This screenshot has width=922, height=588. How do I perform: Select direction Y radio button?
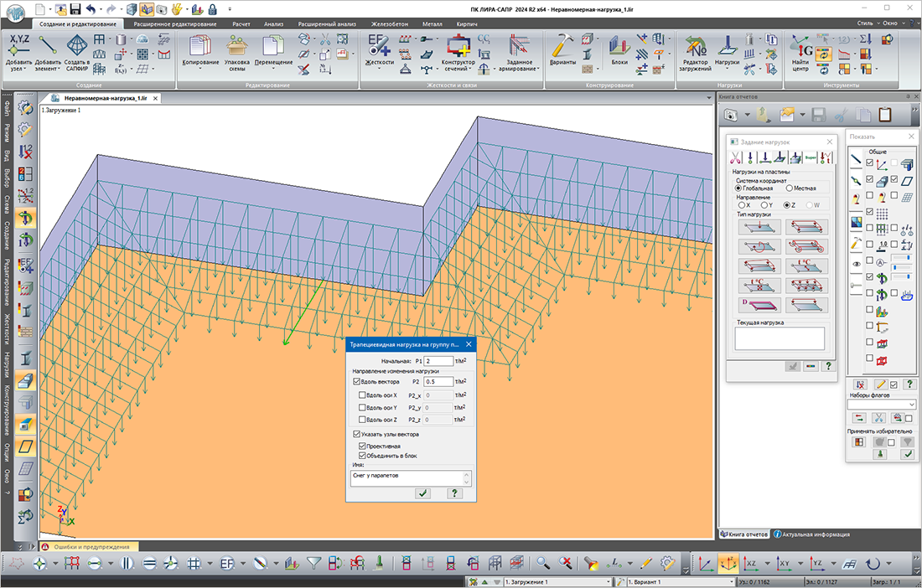pyautogui.click(x=764, y=205)
